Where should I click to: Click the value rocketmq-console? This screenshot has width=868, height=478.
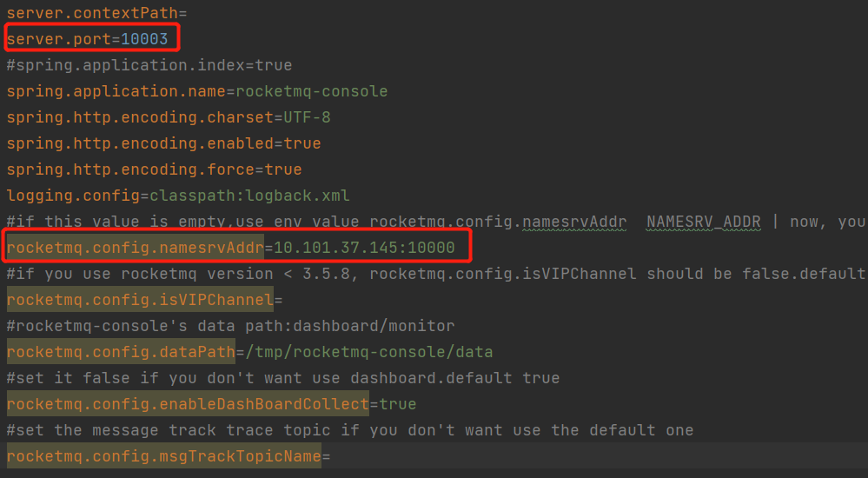click(312, 91)
